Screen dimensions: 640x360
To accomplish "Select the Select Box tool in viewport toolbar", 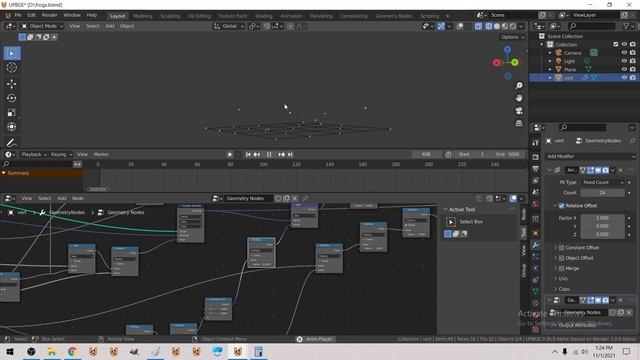I will 11,53.
